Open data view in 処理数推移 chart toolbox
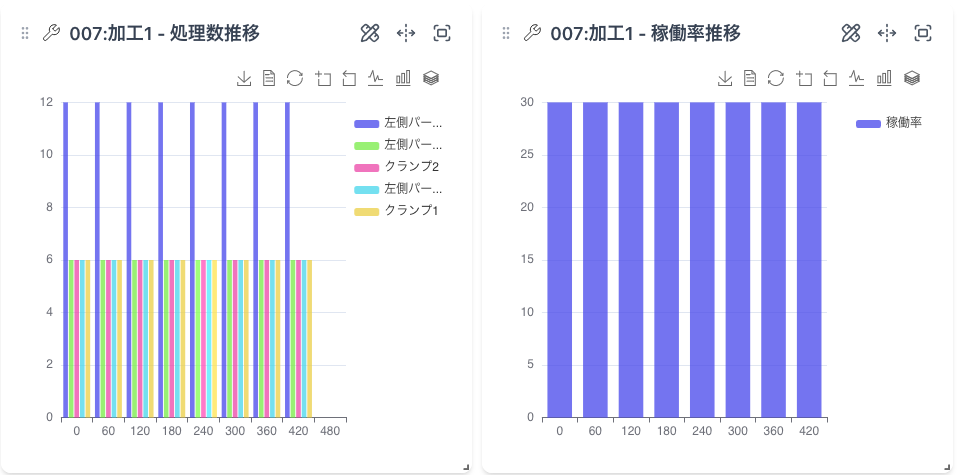The height and width of the screenshot is (475, 958). (x=269, y=78)
